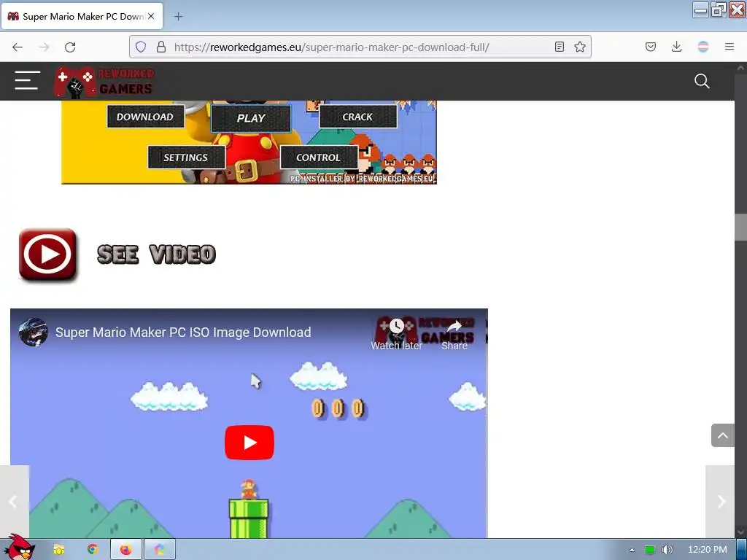
Task: Open the video title Super Mario Maker PC ISO
Action: [183, 332]
